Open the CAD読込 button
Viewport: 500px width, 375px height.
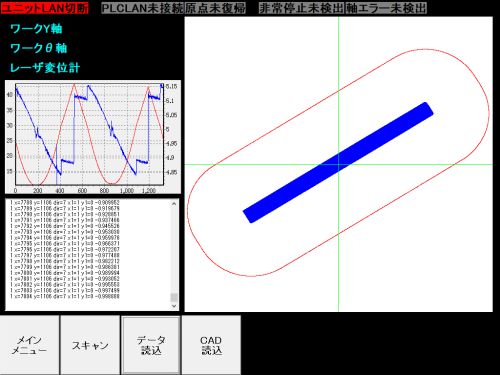pyautogui.click(x=211, y=345)
